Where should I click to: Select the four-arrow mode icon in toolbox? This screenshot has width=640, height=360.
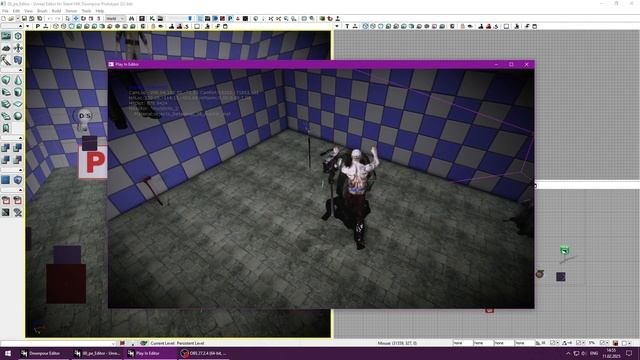(x=18, y=48)
